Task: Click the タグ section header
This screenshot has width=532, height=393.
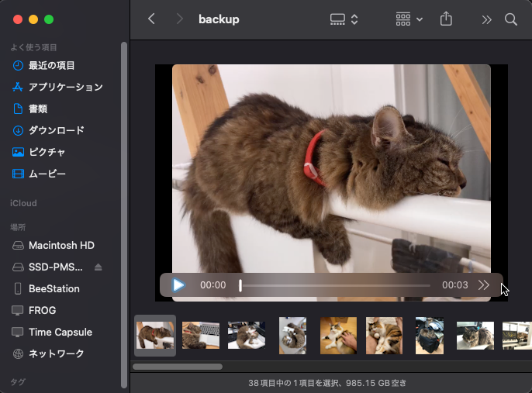Action: click(x=18, y=382)
